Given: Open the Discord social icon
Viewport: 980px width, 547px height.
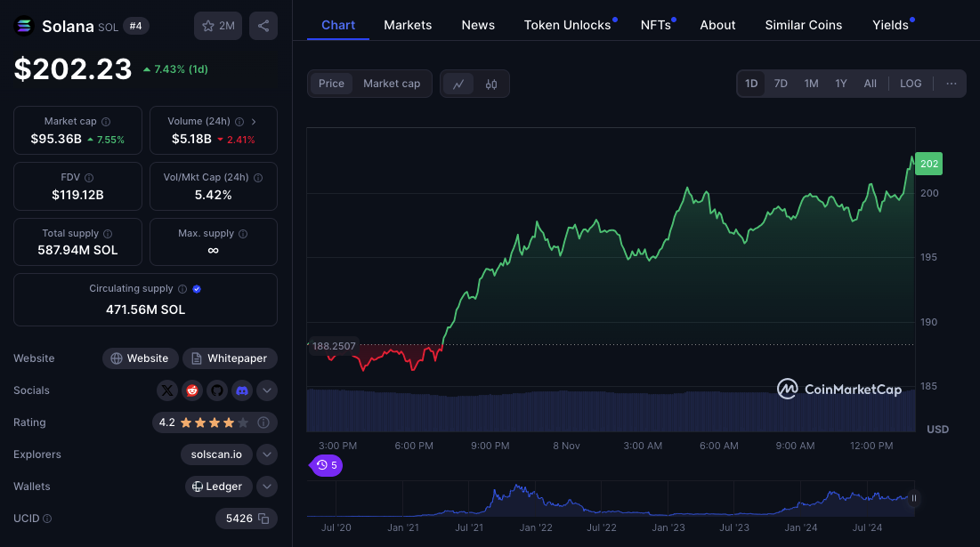Looking at the screenshot, I should coord(242,390).
